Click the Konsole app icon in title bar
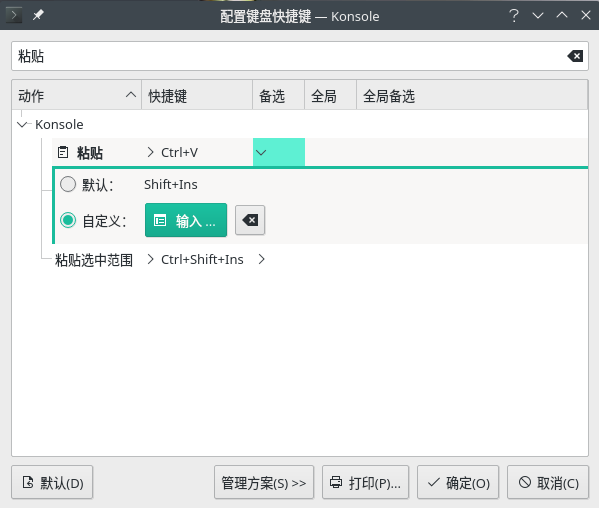The width and height of the screenshot is (599, 508). [x=14, y=15]
